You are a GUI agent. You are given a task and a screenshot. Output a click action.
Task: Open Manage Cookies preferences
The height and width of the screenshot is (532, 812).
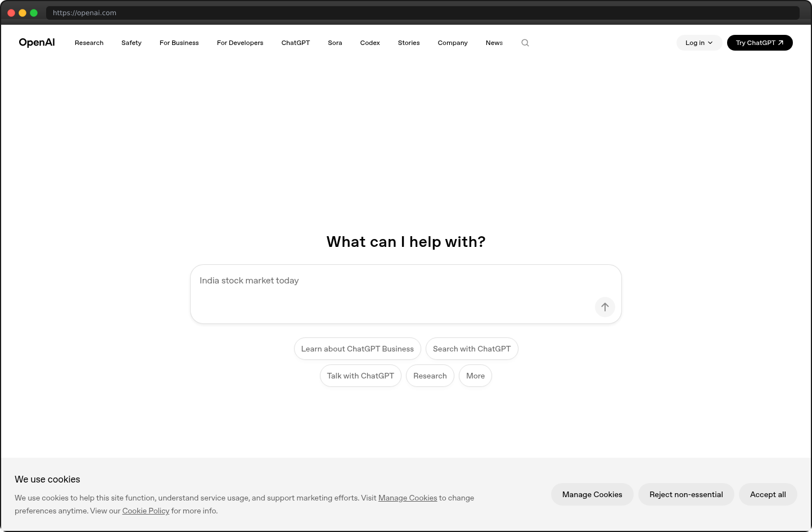pyautogui.click(x=592, y=494)
